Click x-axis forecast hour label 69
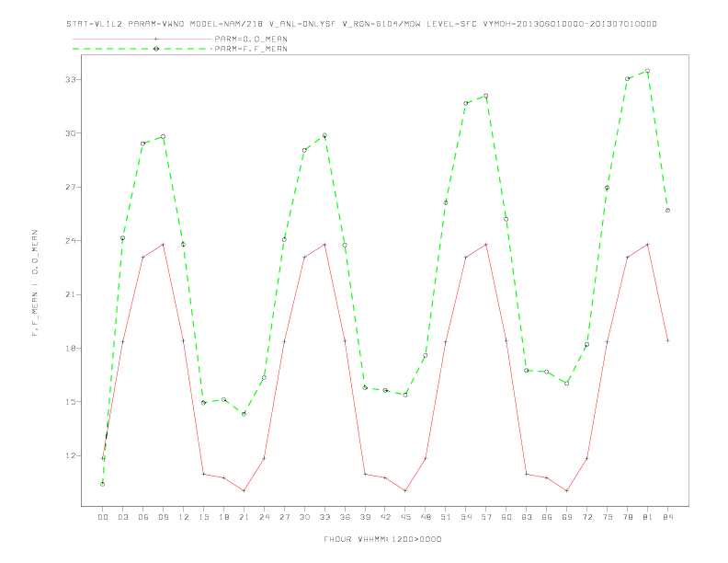728x563 pixels. click(567, 517)
